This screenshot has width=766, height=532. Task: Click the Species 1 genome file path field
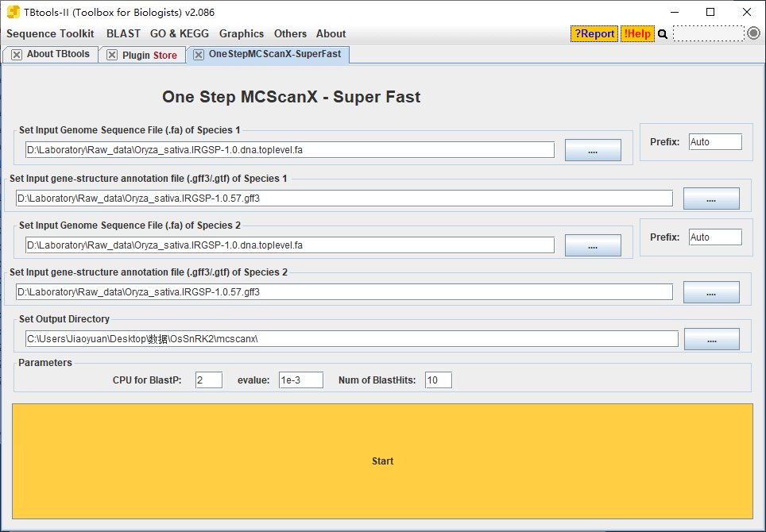tap(290, 150)
